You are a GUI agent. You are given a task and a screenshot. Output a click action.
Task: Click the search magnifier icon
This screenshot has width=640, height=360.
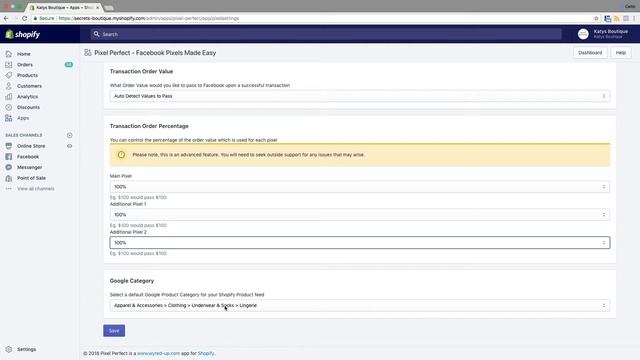96,34
